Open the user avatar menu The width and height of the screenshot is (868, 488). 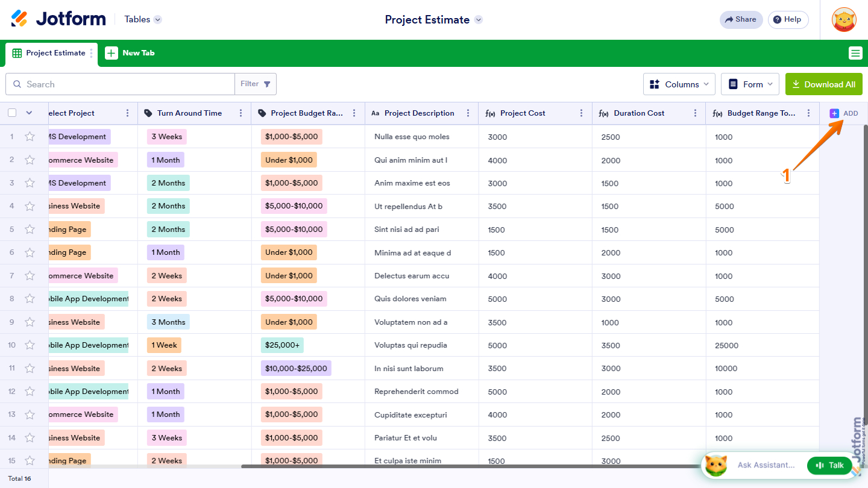pos(844,20)
